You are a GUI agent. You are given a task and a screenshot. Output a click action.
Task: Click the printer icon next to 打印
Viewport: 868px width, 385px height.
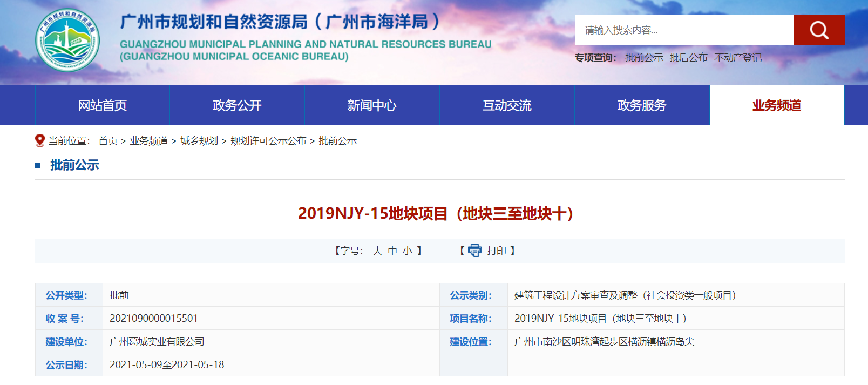(474, 251)
